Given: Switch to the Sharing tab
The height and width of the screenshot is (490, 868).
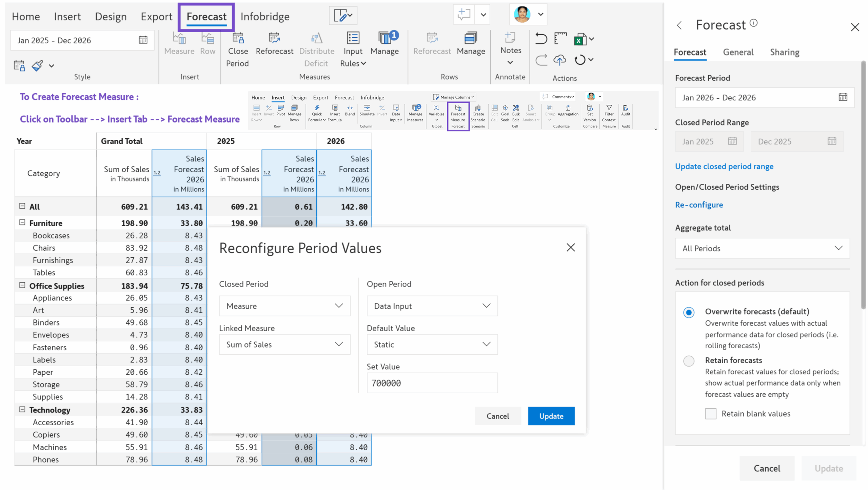Looking at the screenshot, I should click(784, 52).
